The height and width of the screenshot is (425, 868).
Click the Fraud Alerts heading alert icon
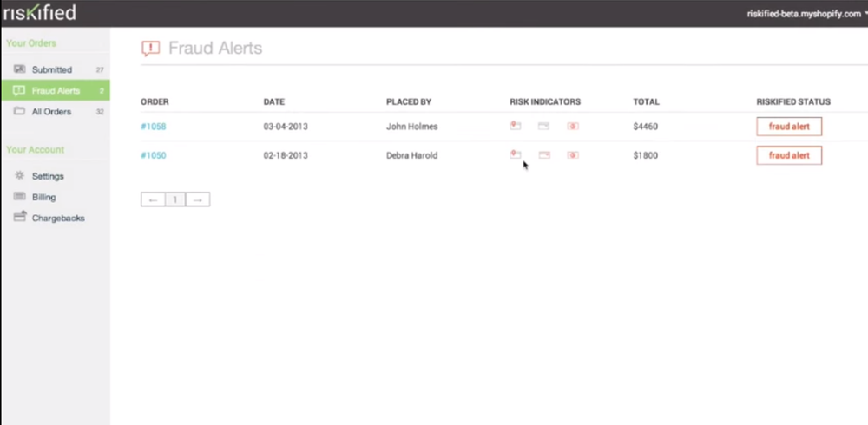click(x=150, y=49)
